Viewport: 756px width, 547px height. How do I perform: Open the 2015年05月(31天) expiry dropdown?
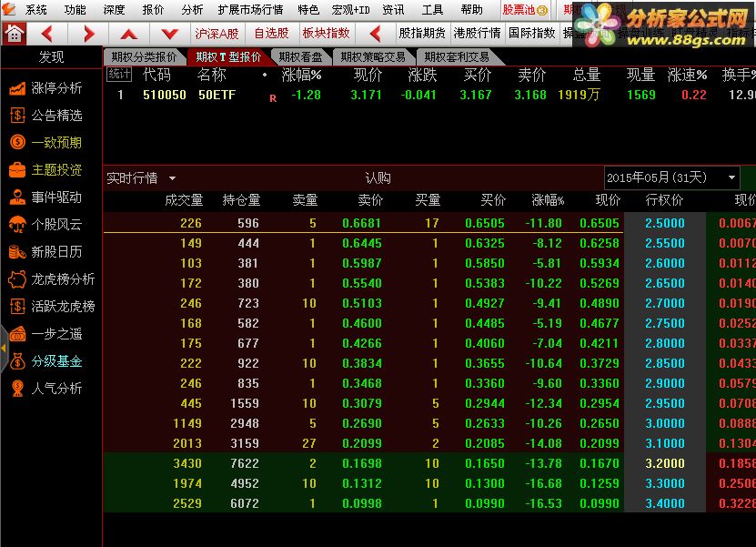(x=671, y=178)
